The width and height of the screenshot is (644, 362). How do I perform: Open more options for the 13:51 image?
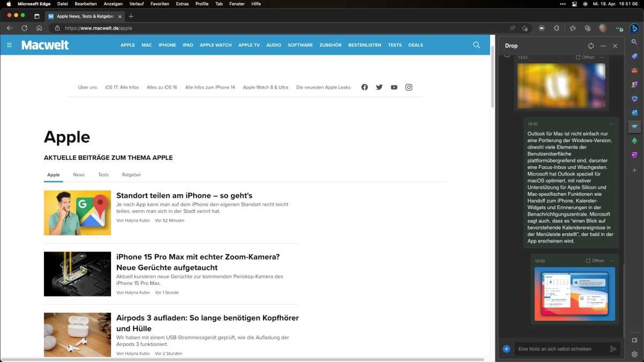(x=601, y=57)
